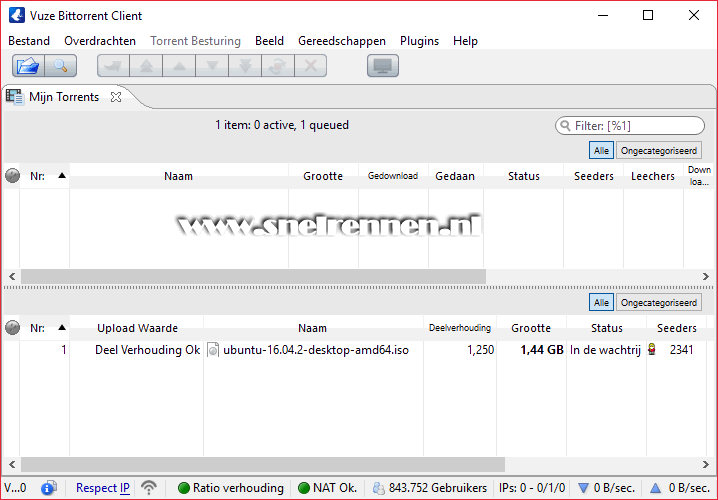Remove torrent using the X toolbar icon
The height and width of the screenshot is (500, 718).
tap(310, 66)
